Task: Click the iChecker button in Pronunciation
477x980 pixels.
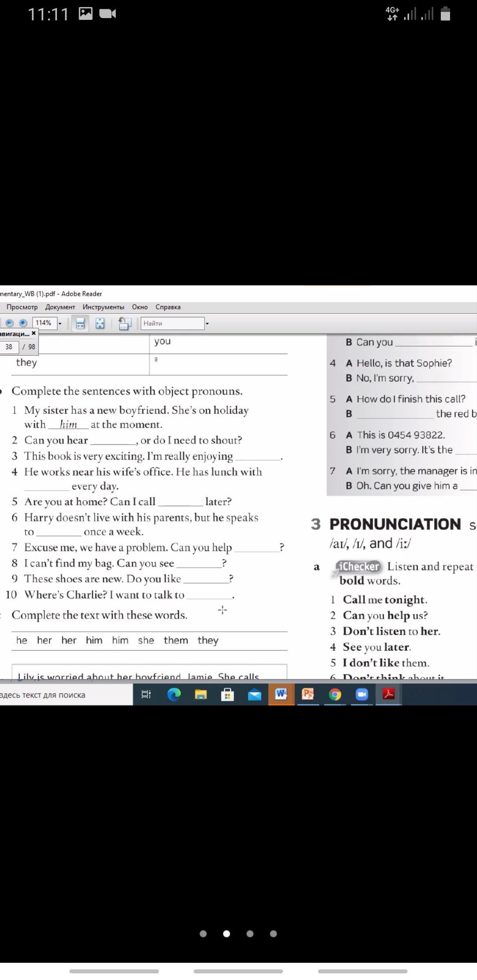Action: tap(358, 567)
